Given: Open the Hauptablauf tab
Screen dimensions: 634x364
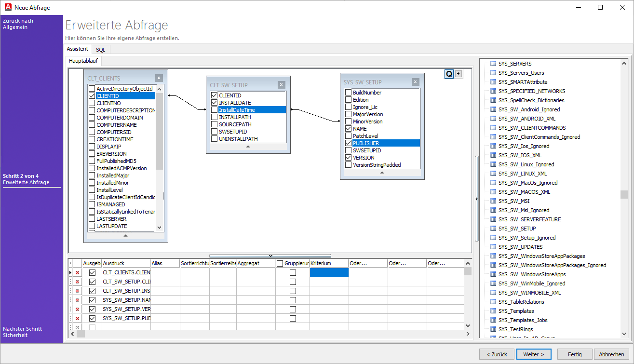Looking at the screenshot, I should pos(84,61).
